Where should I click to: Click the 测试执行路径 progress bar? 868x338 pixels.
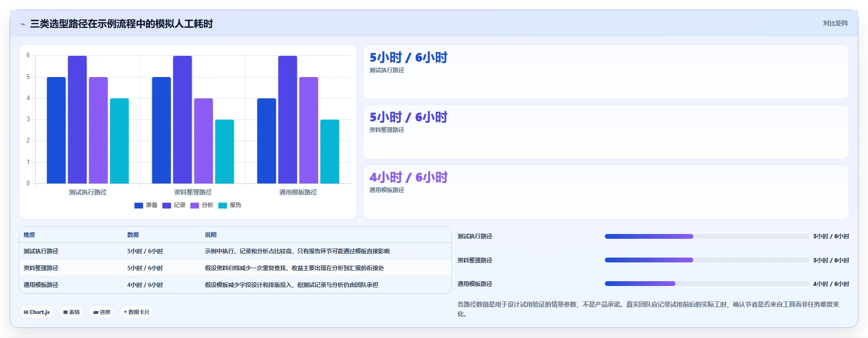tap(706, 236)
